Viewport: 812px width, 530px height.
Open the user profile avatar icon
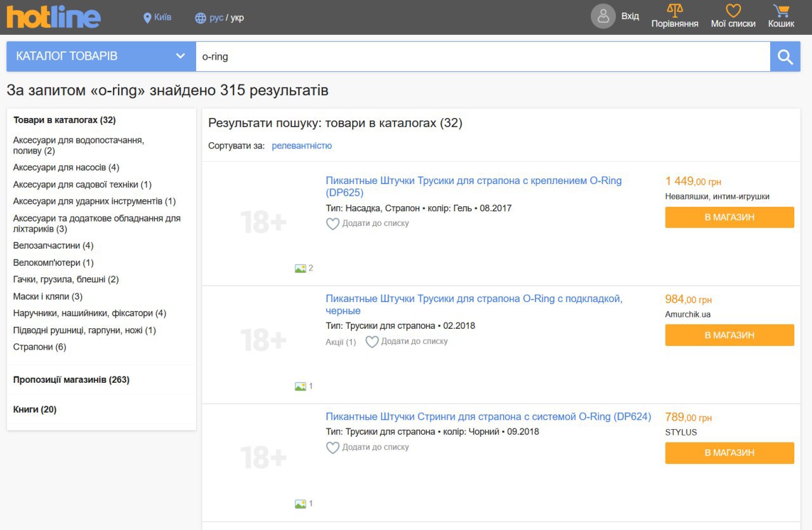pos(603,17)
